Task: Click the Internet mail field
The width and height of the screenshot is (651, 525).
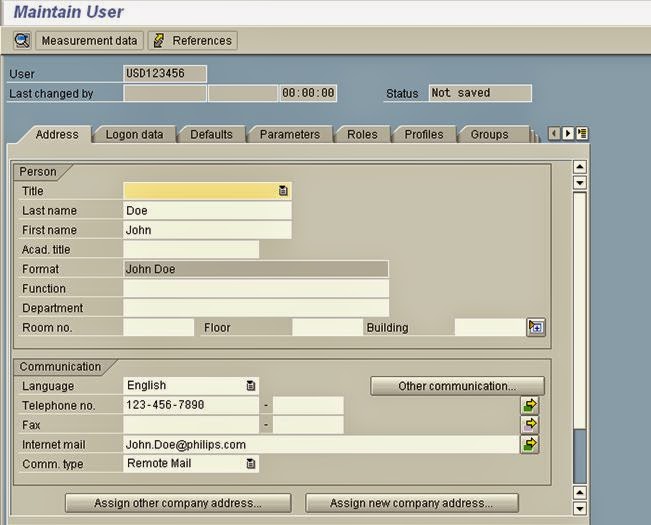Action: (x=321, y=444)
